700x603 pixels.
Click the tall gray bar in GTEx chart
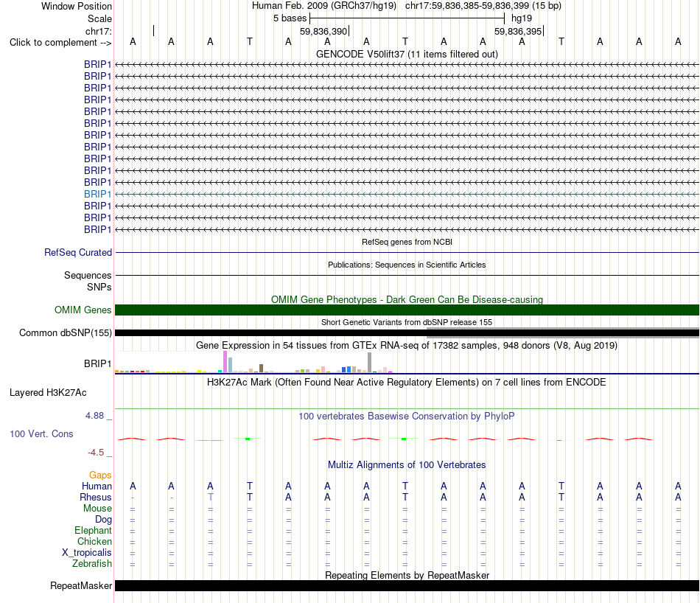[370, 363]
